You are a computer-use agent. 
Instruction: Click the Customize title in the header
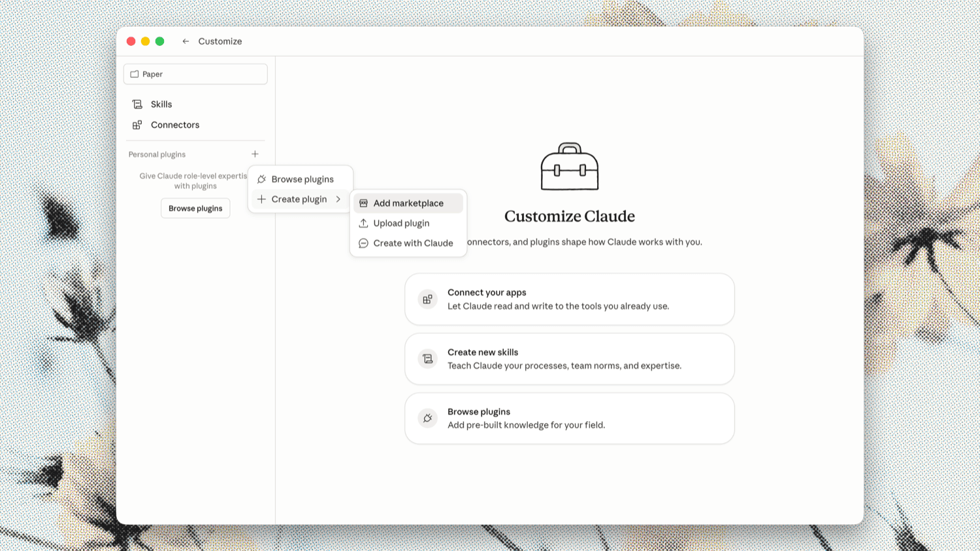coord(220,41)
